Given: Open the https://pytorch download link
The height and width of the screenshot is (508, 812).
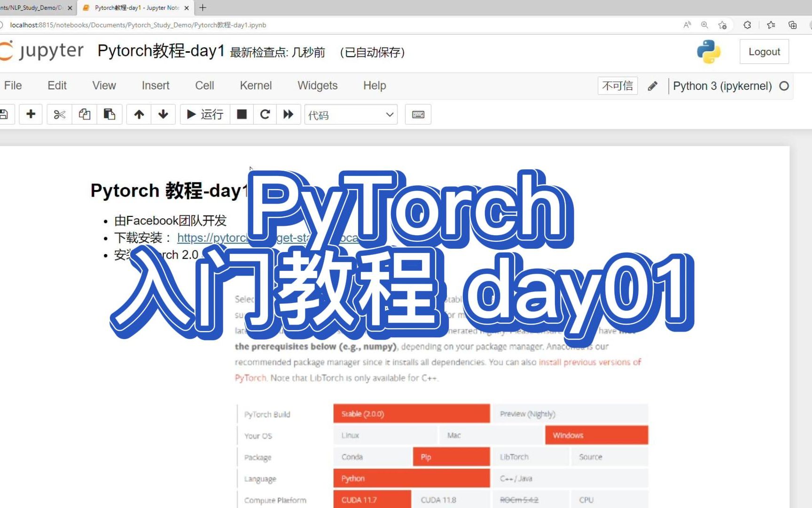Looking at the screenshot, I should click(x=212, y=238).
